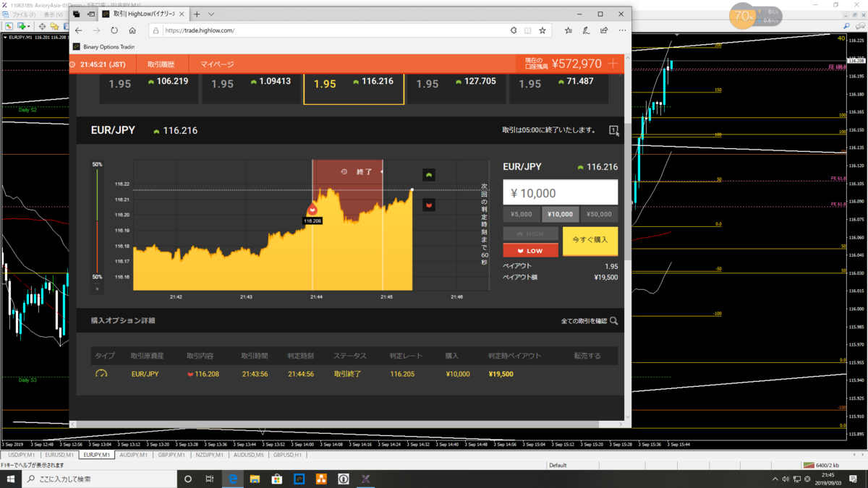
Task: Open the browser home page
Action: tap(132, 30)
